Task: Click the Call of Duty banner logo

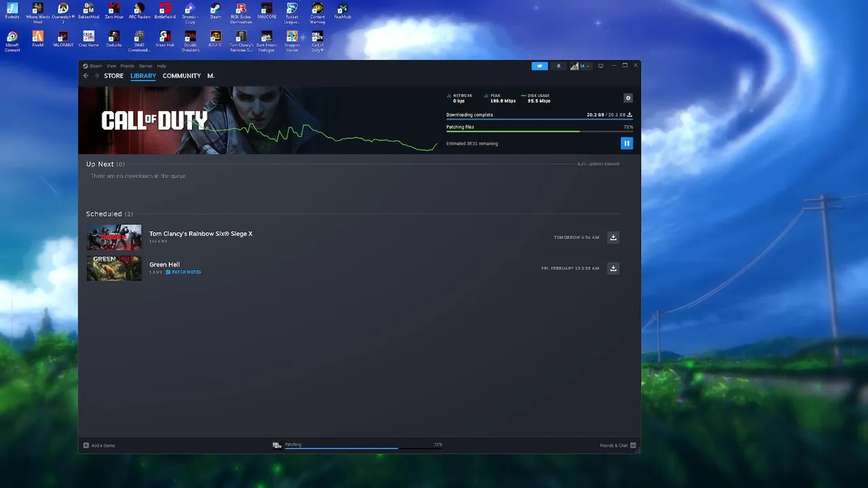Action: pyautogui.click(x=155, y=121)
